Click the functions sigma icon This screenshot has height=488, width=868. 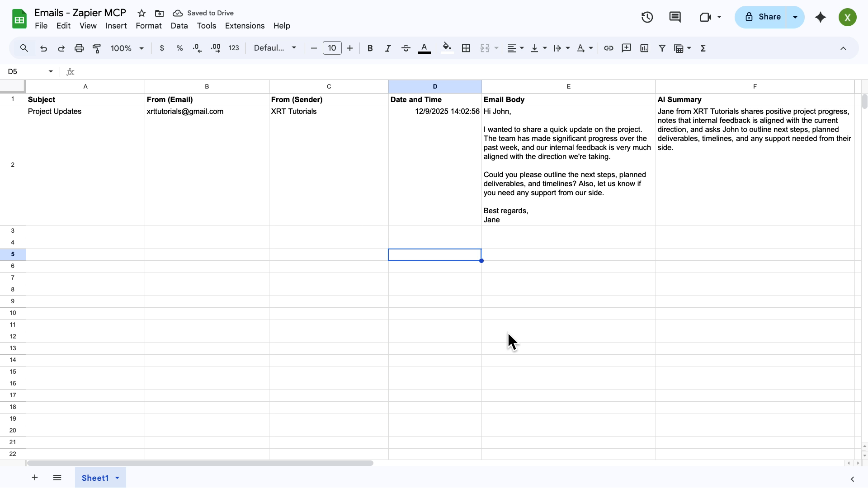(x=703, y=48)
